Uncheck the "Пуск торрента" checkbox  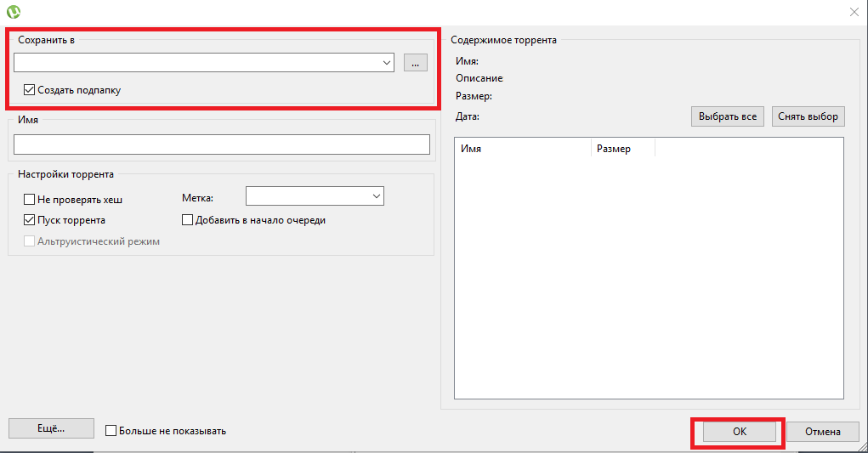pyautogui.click(x=30, y=220)
